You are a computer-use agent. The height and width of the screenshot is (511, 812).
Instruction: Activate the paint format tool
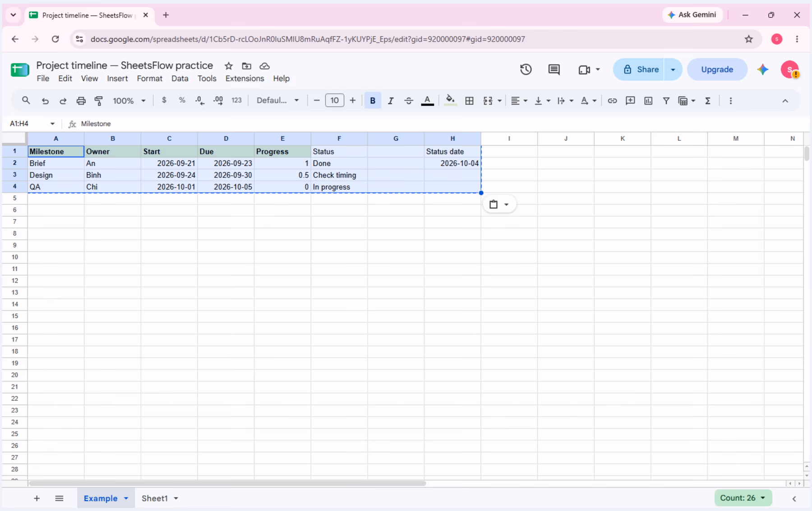[x=99, y=101]
